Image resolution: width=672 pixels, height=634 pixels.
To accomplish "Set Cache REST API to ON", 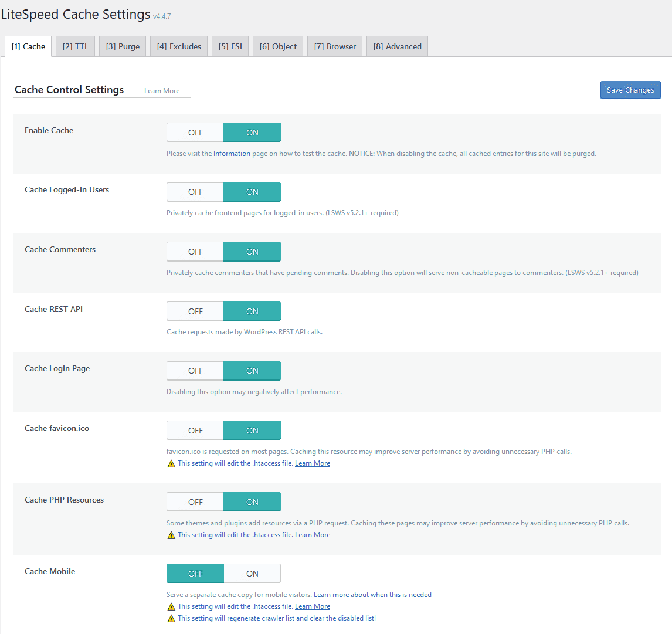I will 252,311.
